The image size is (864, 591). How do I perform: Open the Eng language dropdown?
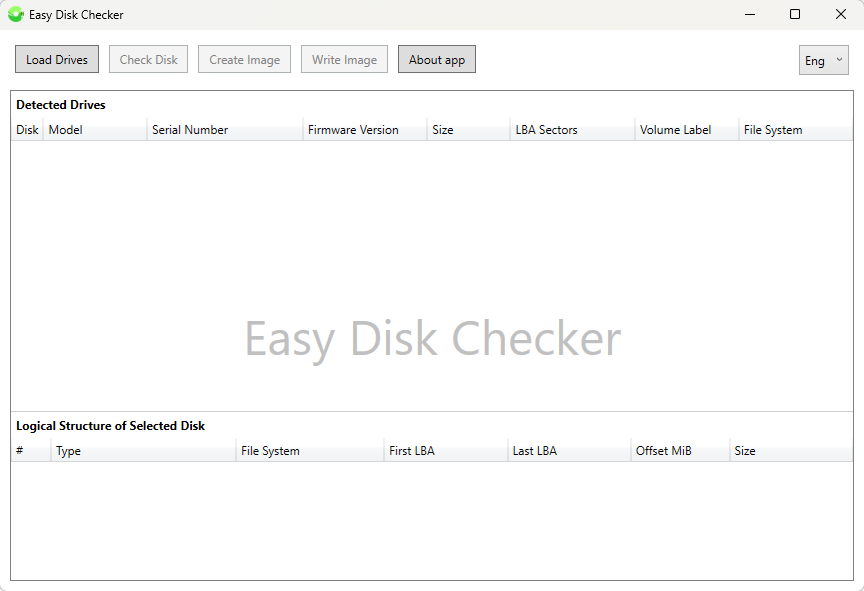[822, 60]
